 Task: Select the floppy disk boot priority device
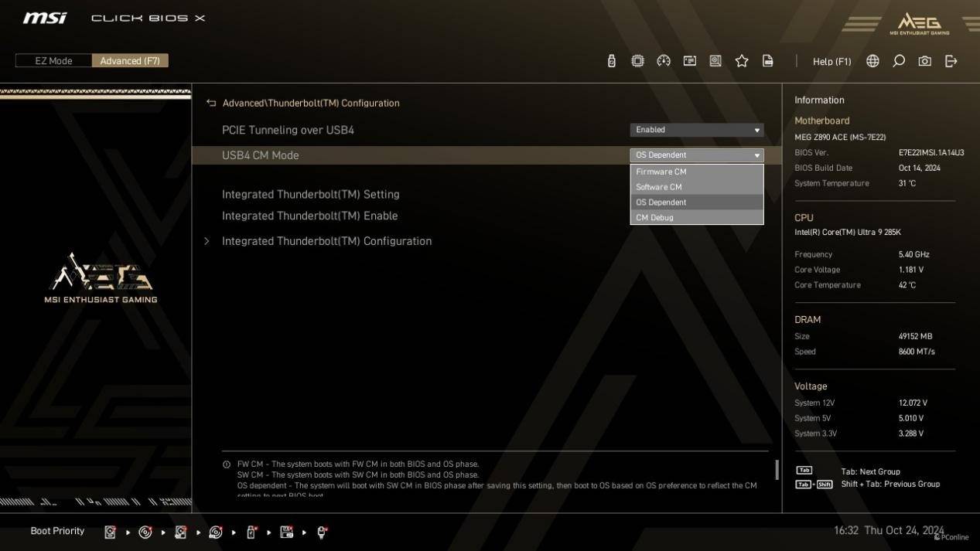[x=286, y=532]
